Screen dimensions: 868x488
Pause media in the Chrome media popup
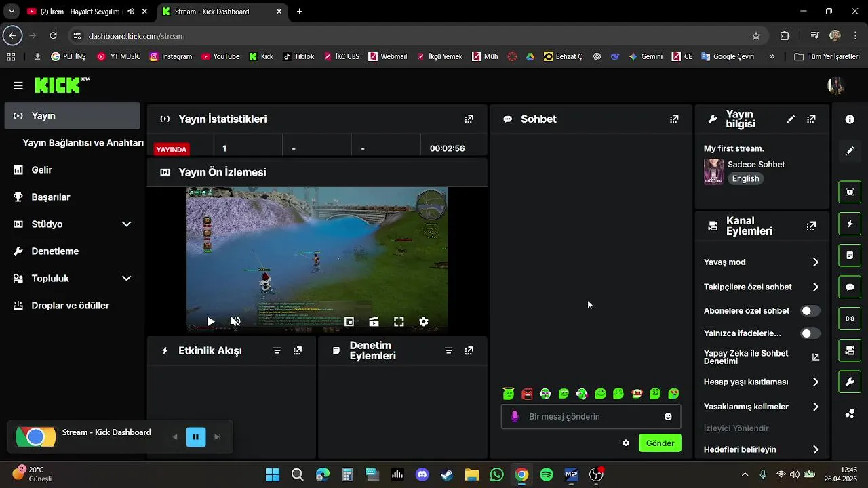[196, 437]
